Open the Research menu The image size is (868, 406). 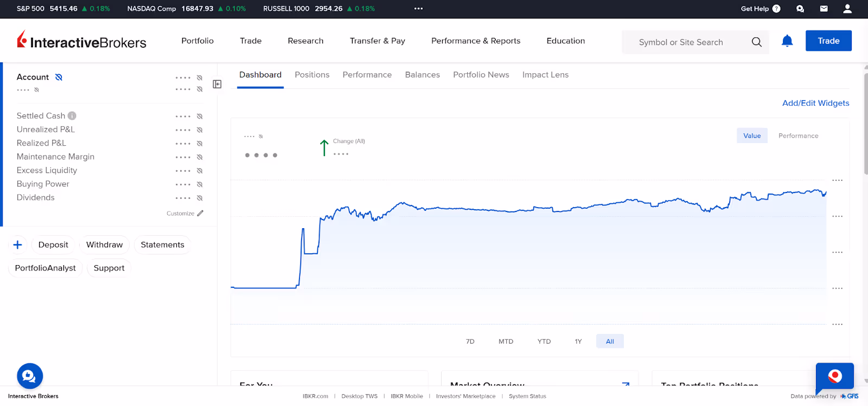click(305, 41)
